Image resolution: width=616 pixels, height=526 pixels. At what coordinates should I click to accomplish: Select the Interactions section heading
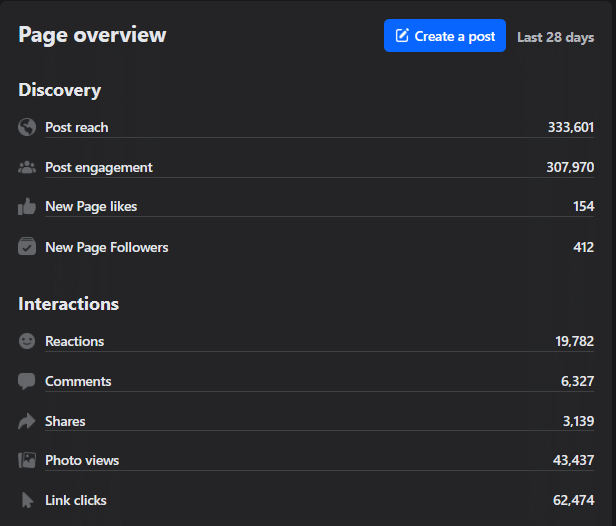[68, 304]
